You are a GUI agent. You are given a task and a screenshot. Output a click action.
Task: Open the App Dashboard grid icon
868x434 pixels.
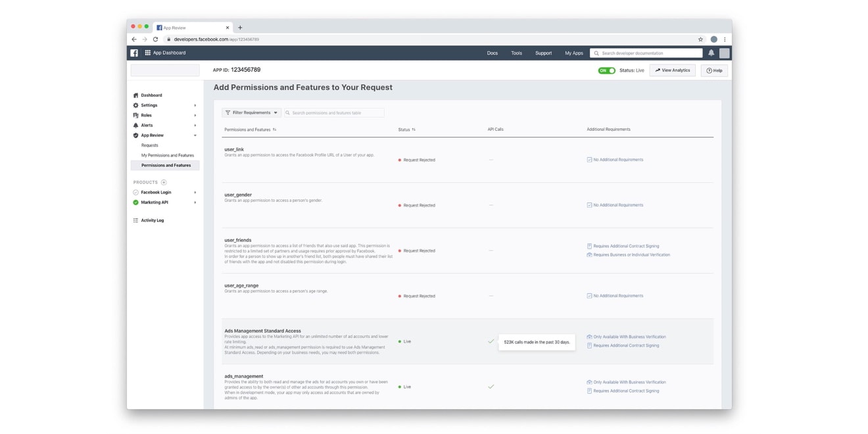pyautogui.click(x=148, y=53)
